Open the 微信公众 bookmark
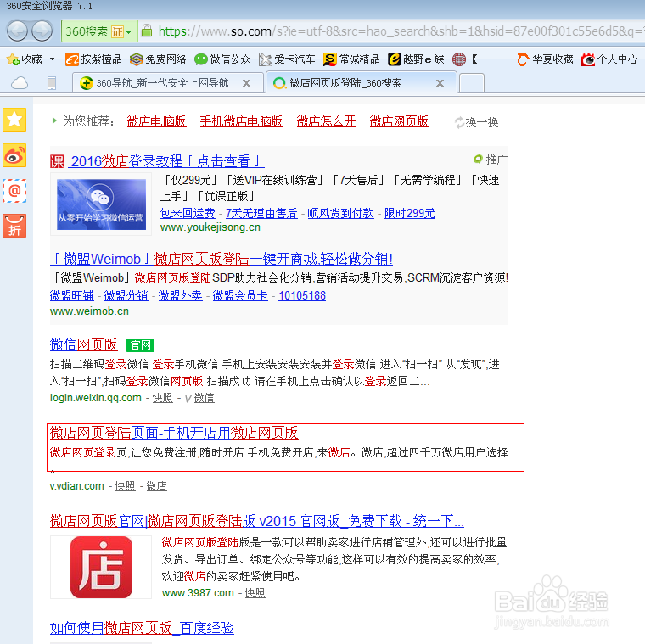645x644 pixels. pyautogui.click(x=222, y=59)
